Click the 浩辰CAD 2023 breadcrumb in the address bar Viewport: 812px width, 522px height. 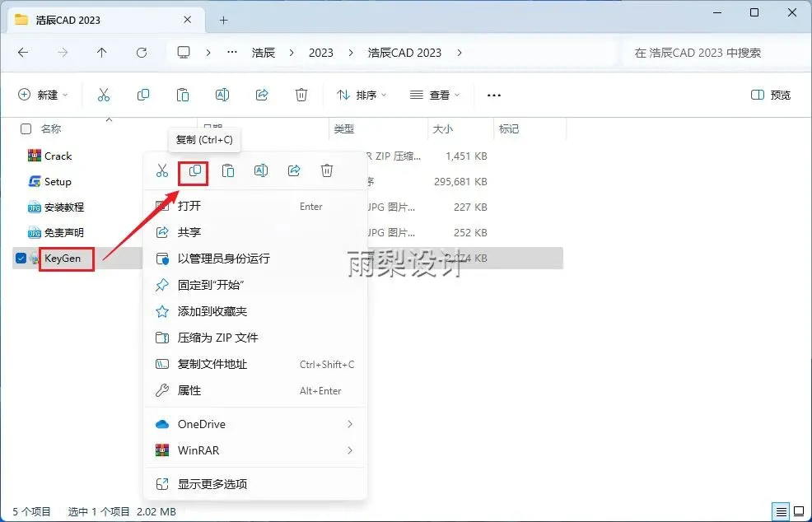click(404, 53)
